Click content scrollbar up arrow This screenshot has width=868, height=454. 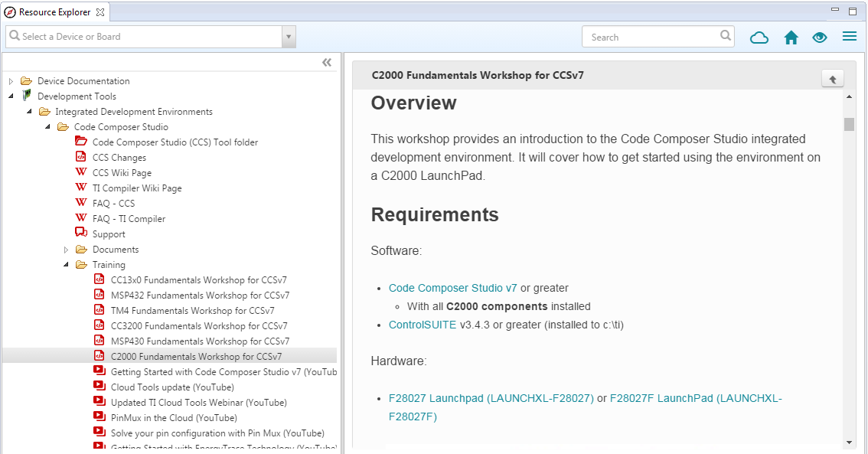point(849,97)
